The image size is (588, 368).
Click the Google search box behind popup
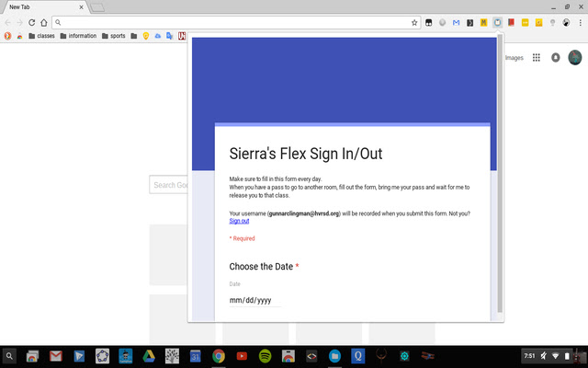169,185
